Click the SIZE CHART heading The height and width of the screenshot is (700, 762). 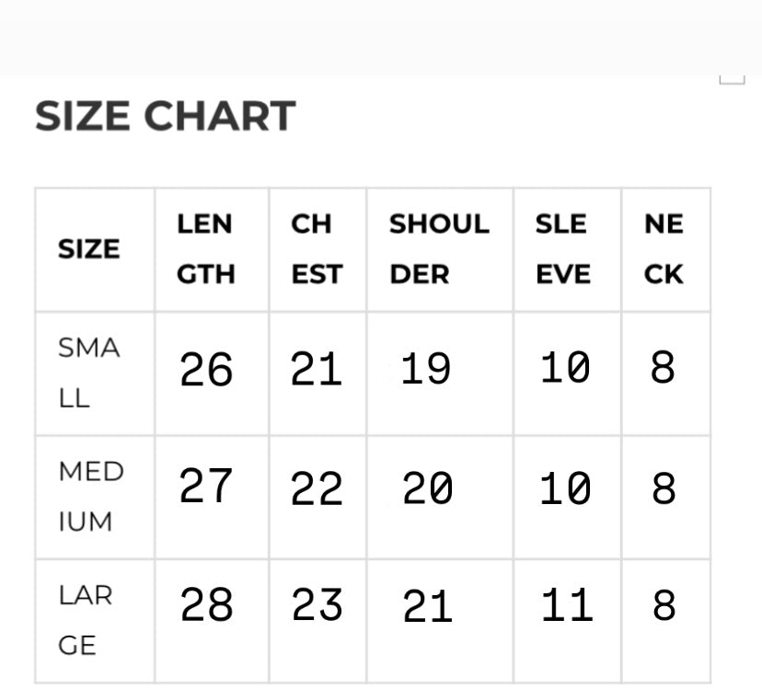point(166,116)
